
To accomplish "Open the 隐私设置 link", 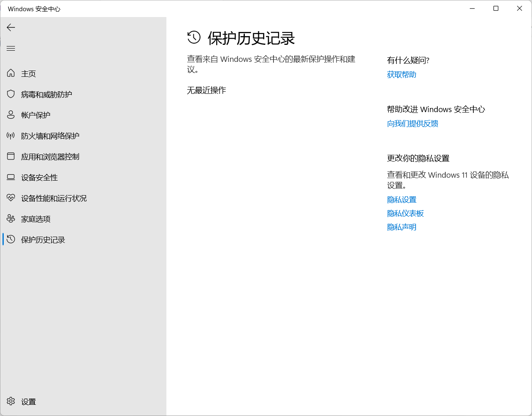I will (x=402, y=200).
